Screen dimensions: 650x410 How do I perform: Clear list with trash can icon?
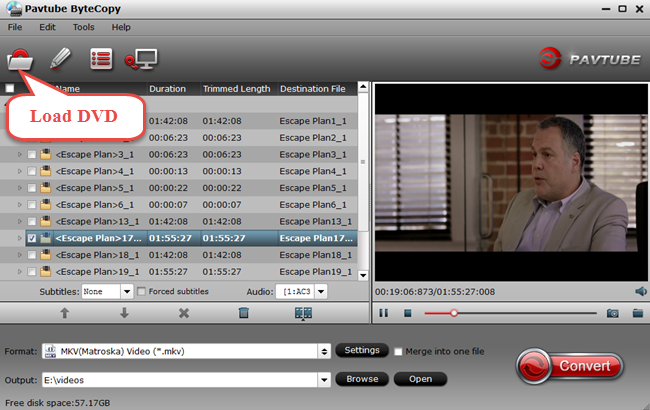[244, 313]
